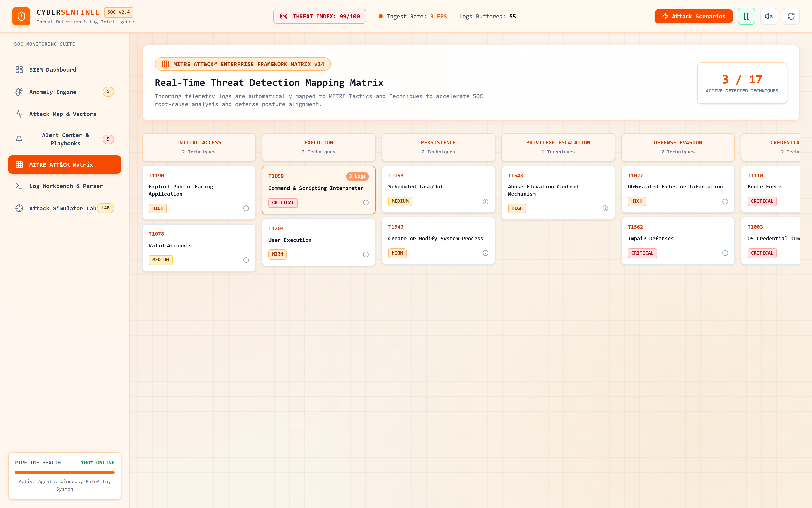The height and width of the screenshot is (508, 812).
Task: Select the Execution tactic header
Action: click(318, 147)
